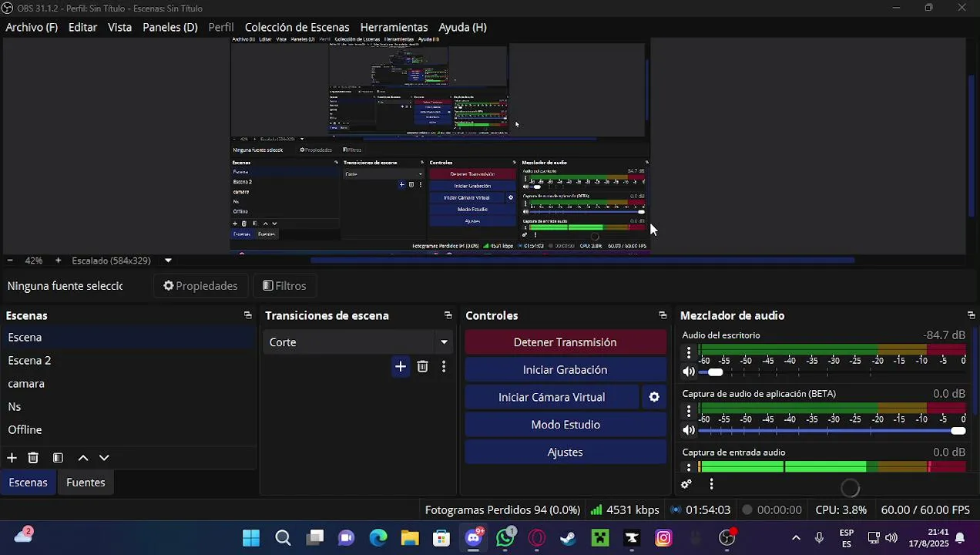Open the notification bell in the tray
This screenshot has height=555, width=980.
960,538
